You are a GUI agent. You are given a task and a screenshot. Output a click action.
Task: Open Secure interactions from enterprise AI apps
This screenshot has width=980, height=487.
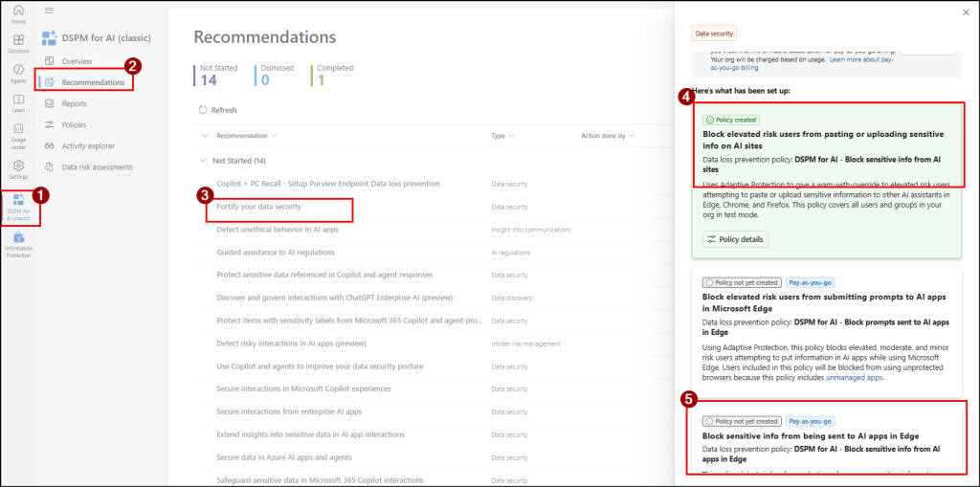pyautogui.click(x=289, y=411)
